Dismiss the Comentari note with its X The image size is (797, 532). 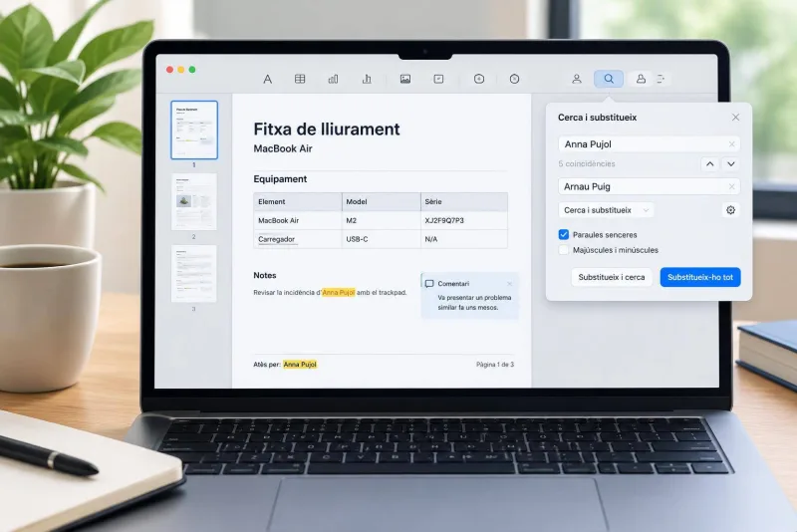[509, 284]
